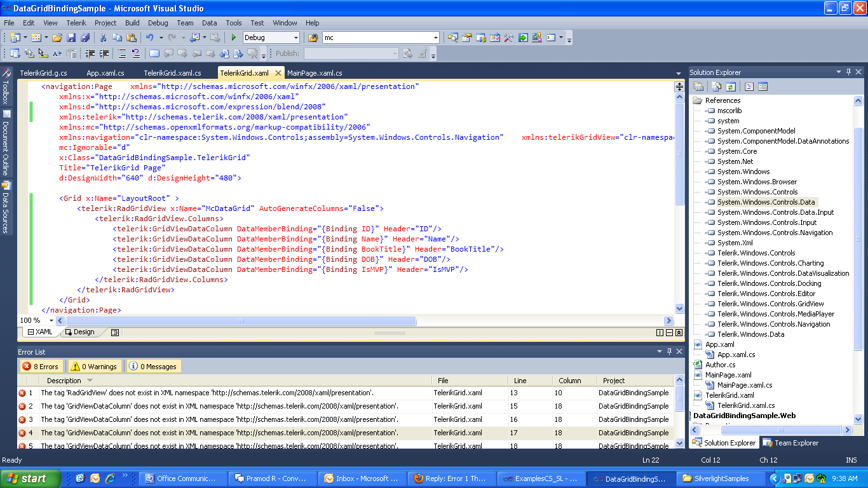The height and width of the screenshot is (488, 868).
Task: Click the Undo arrow icon
Action: (x=149, y=37)
